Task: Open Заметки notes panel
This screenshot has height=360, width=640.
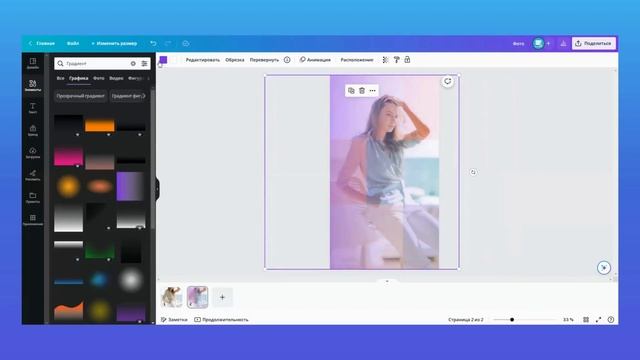Action: (x=174, y=320)
